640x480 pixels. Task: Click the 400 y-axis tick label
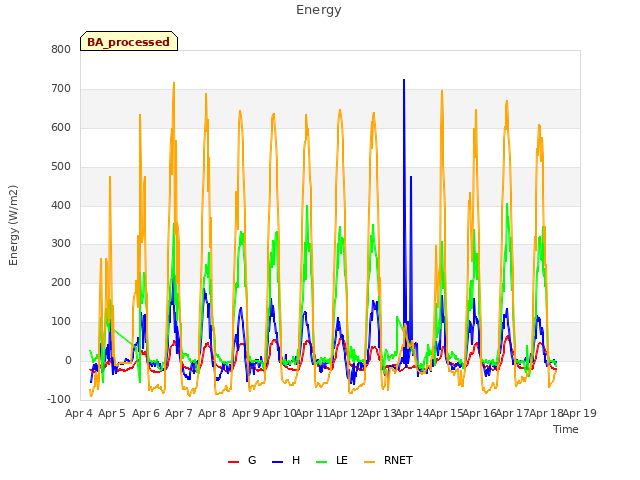(61, 205)
